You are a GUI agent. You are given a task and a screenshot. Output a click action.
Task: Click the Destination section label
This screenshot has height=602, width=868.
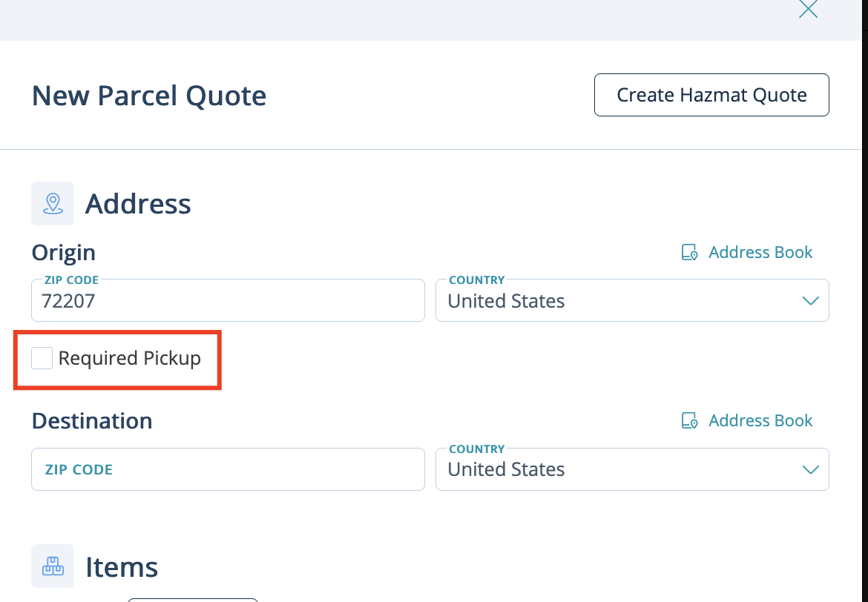pos(92,421)
